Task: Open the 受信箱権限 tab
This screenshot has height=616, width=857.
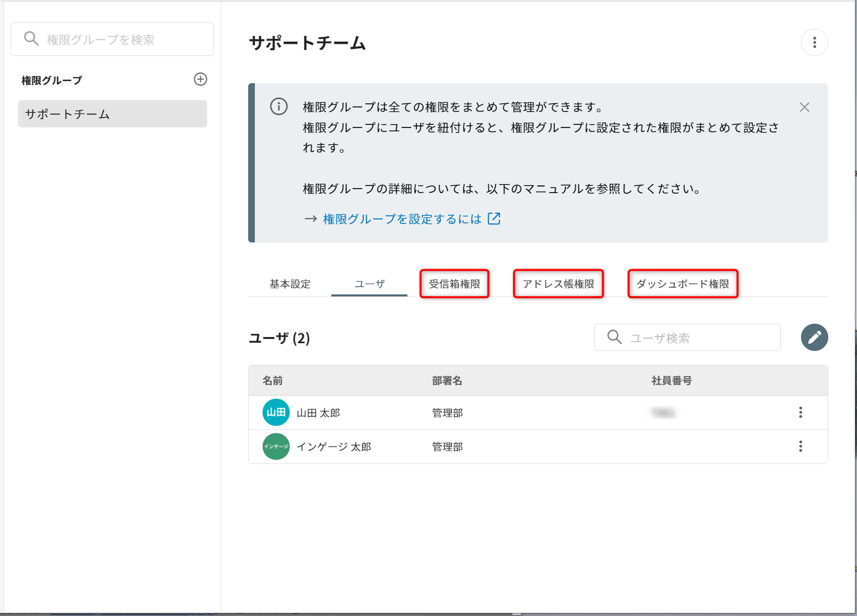Action: pyautogui.click(x=454, y=284)
